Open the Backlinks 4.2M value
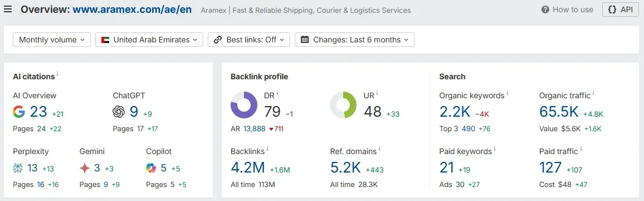 coord(248,167)
